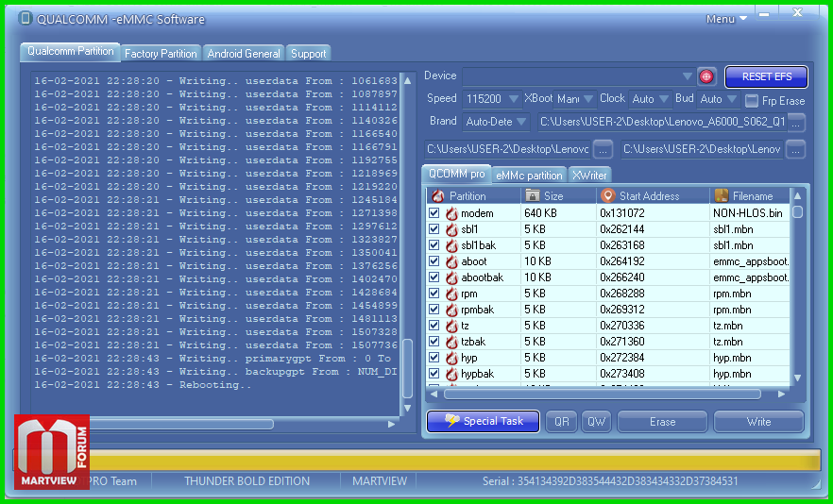833x504 pixels.
Task: Click the flame icon beside rpm
Action: point(451,294)
